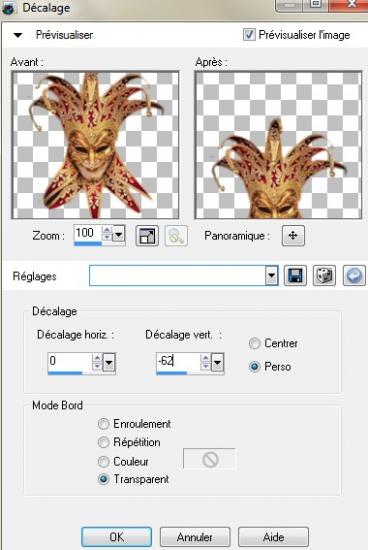
Task: Click the reset to default arrow icon
Action: coord(354,276)
